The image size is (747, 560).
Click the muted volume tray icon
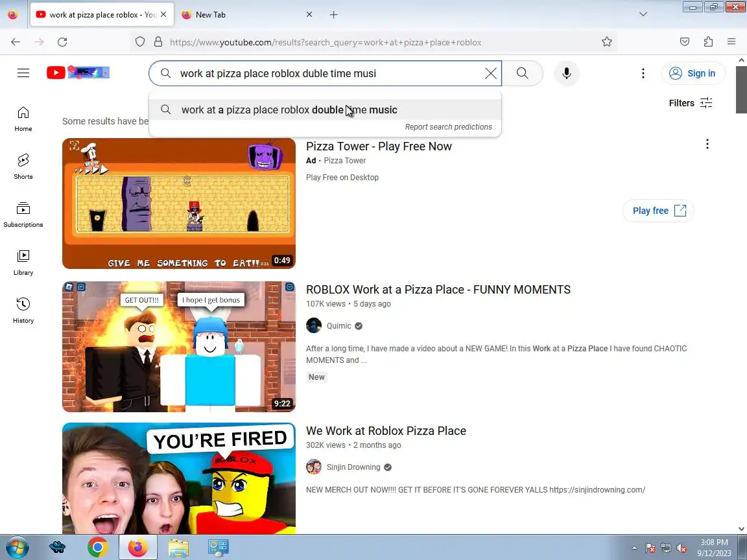point(682,548)
